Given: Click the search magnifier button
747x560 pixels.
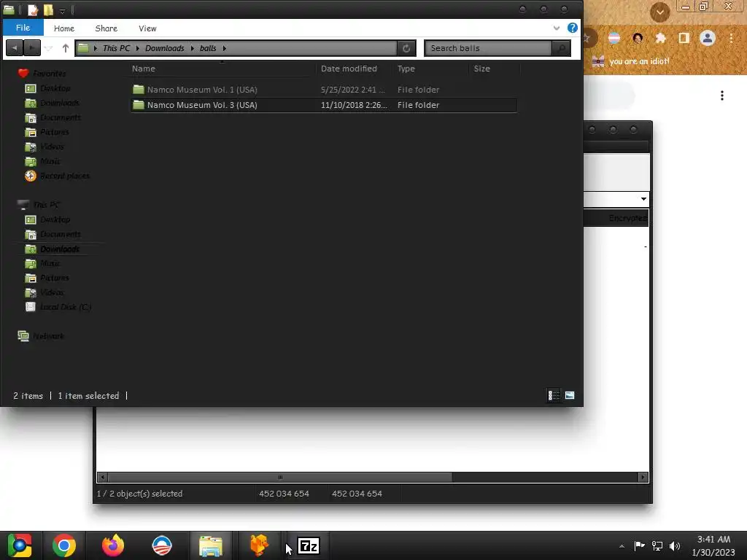Looking at the screenshot, I should point(561,48).
